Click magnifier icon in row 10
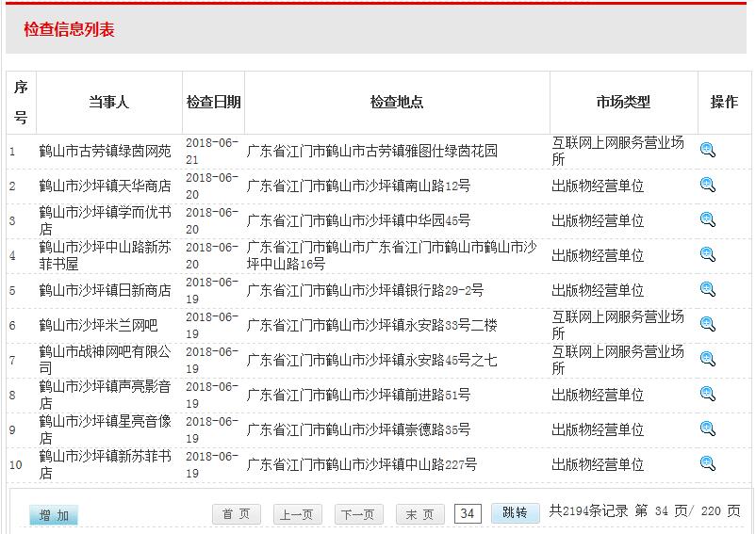The image size is (756, 534). tap(708, 463)
